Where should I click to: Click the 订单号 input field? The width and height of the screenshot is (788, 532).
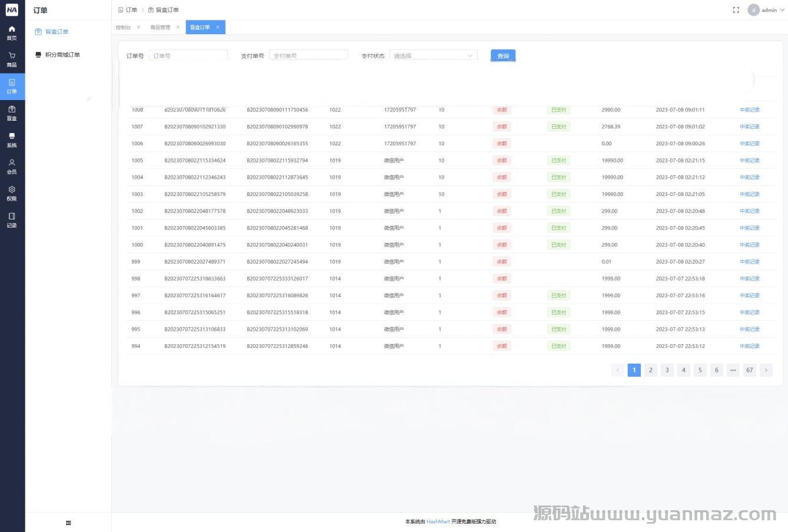click(x=188, y=56)
